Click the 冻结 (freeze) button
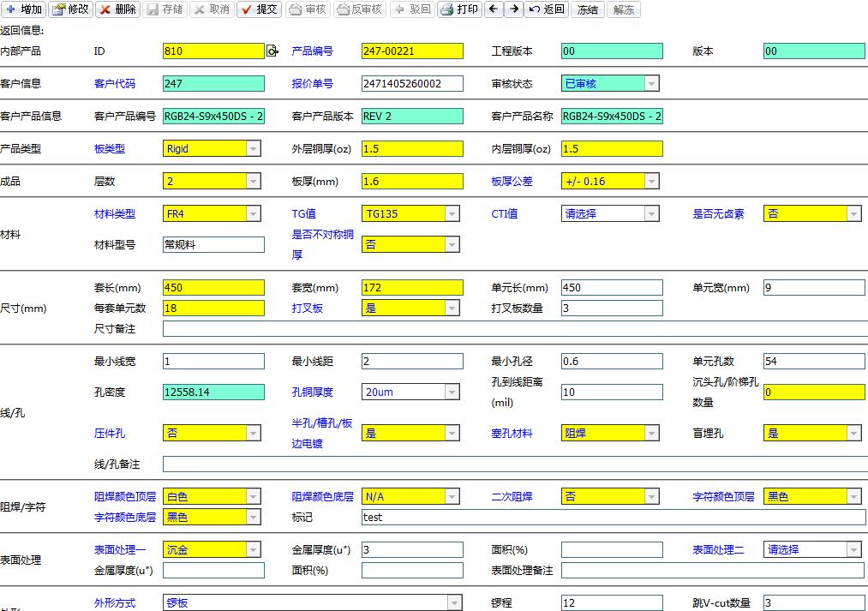Image resolution: width=868 pixels, height=611 pixels. point(587,9)
